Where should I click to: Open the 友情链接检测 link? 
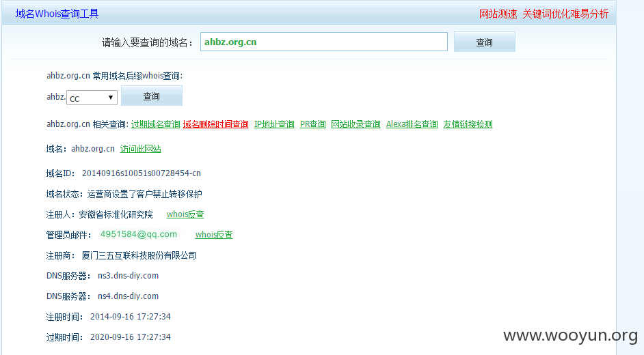(x=468, y=124)
